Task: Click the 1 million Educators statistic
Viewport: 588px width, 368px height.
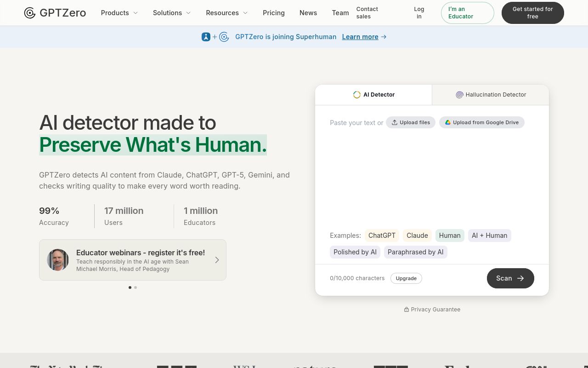Action: 201,216
